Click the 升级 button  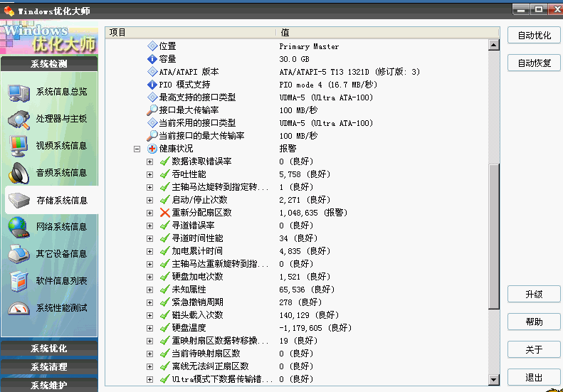click(534, 295)
